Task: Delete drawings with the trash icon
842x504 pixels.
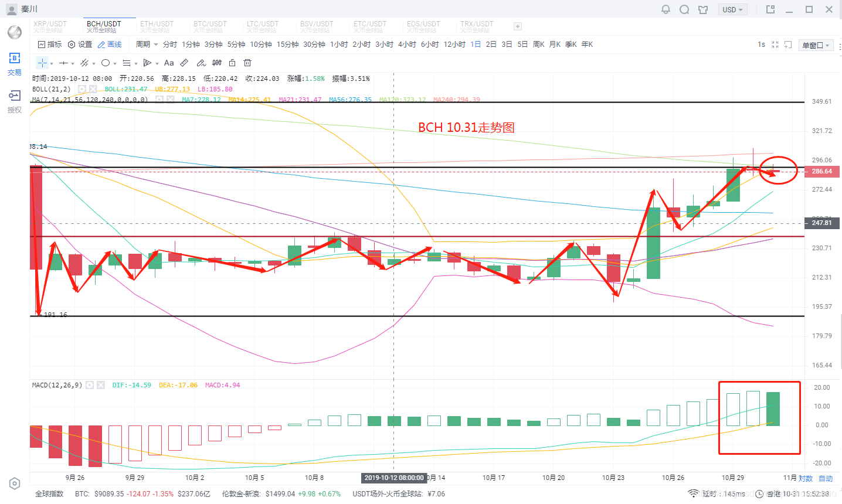Action: (247, 63)
